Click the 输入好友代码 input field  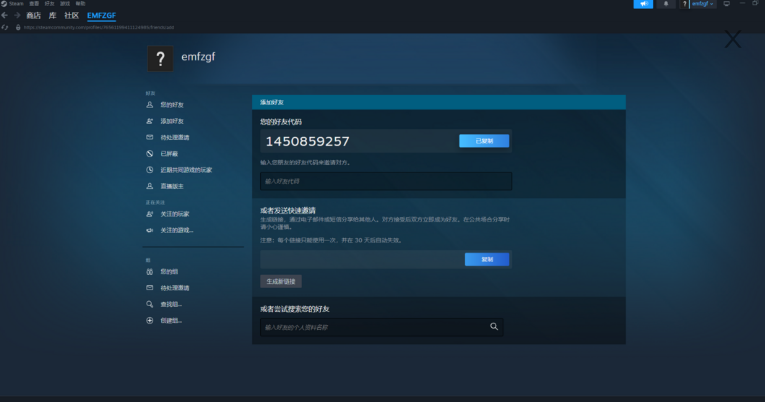385,181
